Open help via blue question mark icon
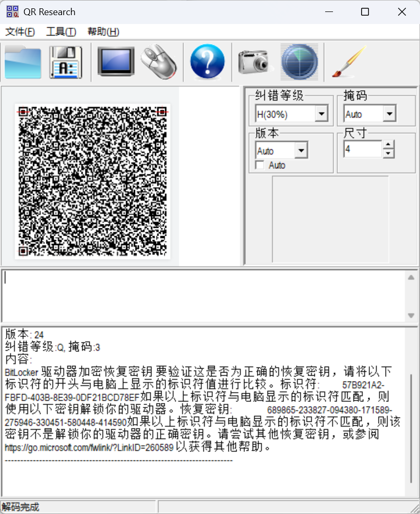This screenshot has height=514, width=420. coord(207,62)
